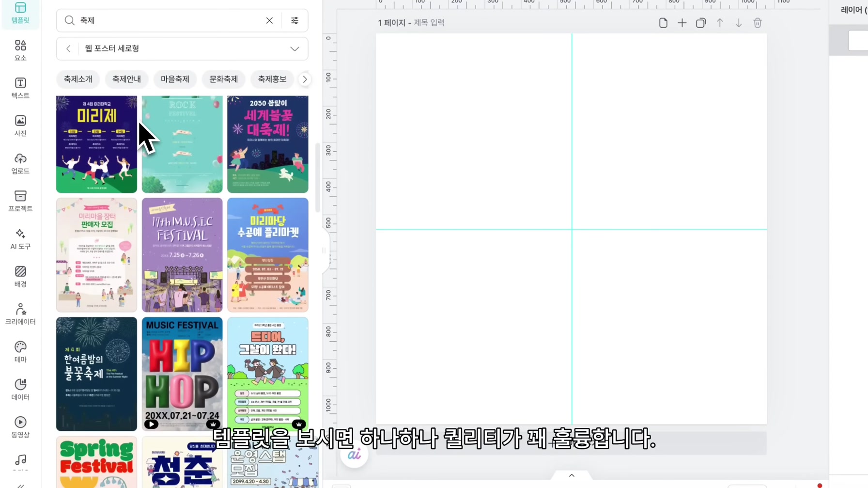Viewport: 868px width, 488px height.
Task: Clear the search text with X
Action: [269, 20]
